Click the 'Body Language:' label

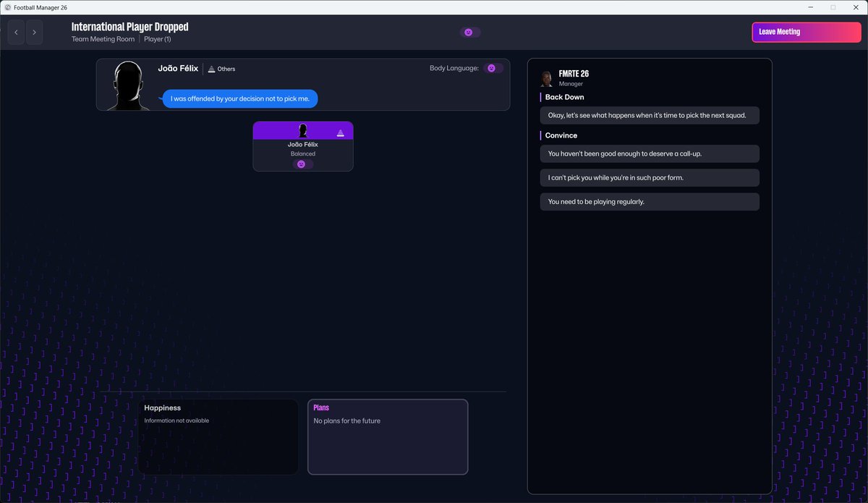454,68
